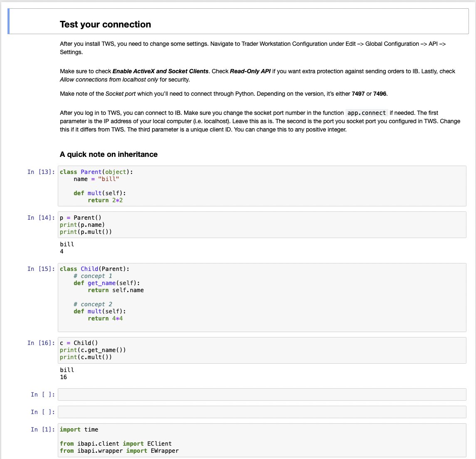
Task: Select the "A quick note on inheritance" heading
Action: pos(109,154)
